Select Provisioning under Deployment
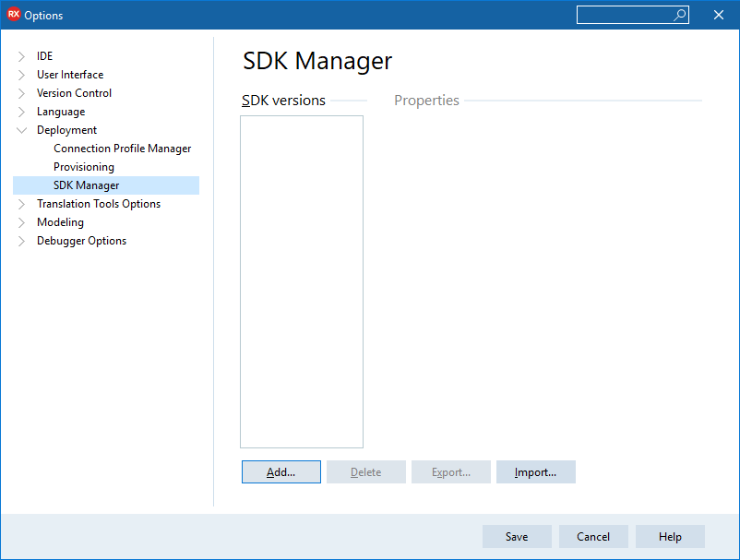Viewport: 740px width, 560px height. point(84,167)
